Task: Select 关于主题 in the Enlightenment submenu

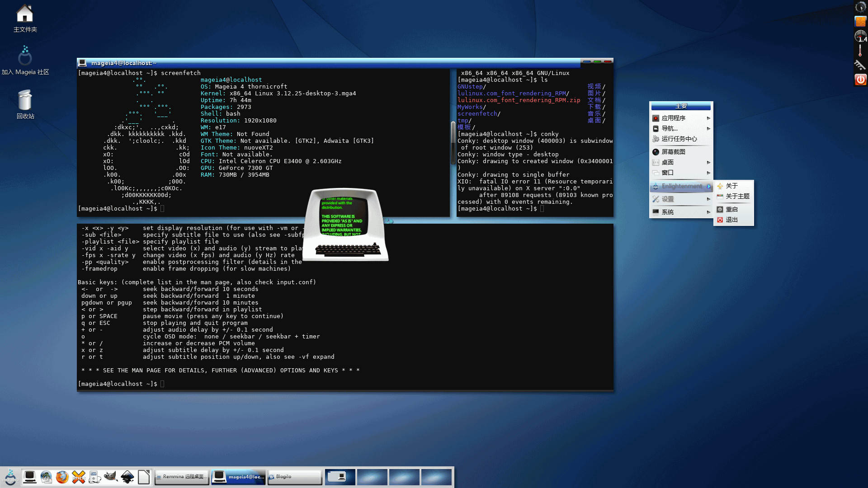Action: pyautogui.click(x=733, y=196)
